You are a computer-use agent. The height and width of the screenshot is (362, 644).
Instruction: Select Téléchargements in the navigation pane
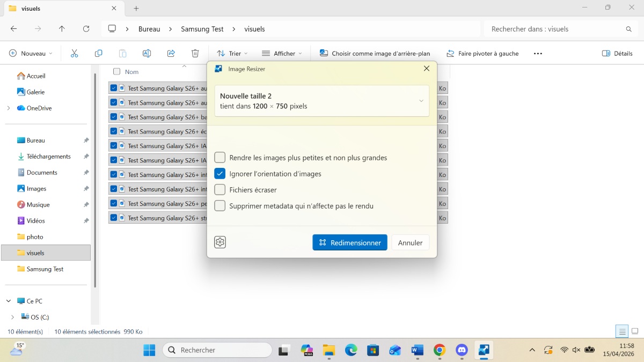point(48,157)
